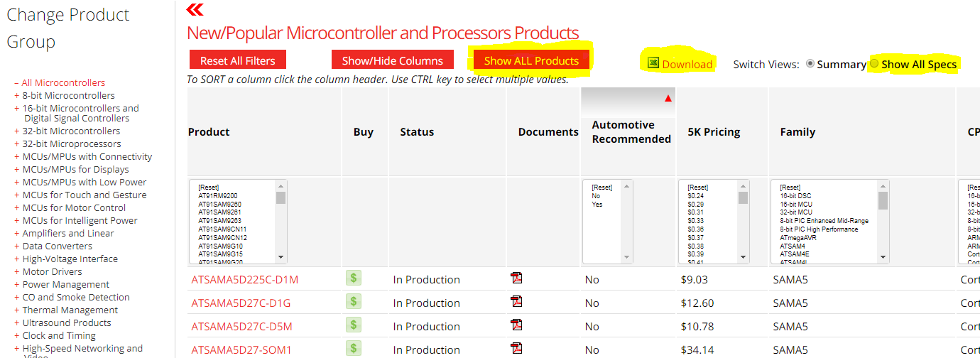
Task: Sort by the 5K Pricing column header
Action: 714,132
